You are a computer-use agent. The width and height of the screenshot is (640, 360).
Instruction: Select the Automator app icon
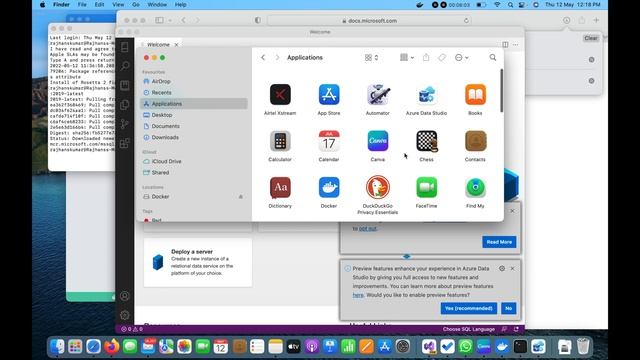pyautogui.click(x=378, y=95)
